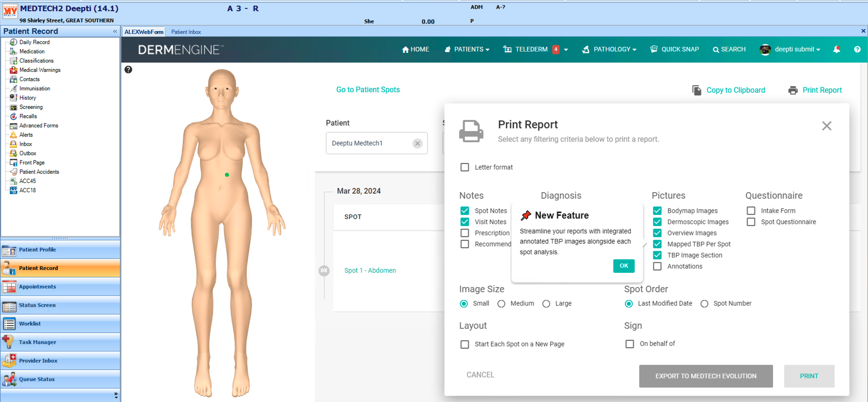Open the Appointments module
The height and width of the screenshot is (402, 868).
37,287
